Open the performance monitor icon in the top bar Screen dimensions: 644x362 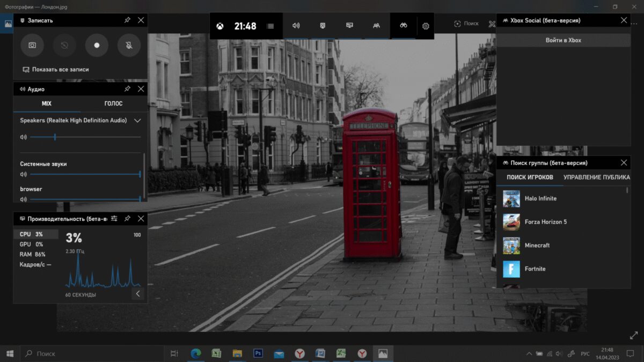point(349,26)
